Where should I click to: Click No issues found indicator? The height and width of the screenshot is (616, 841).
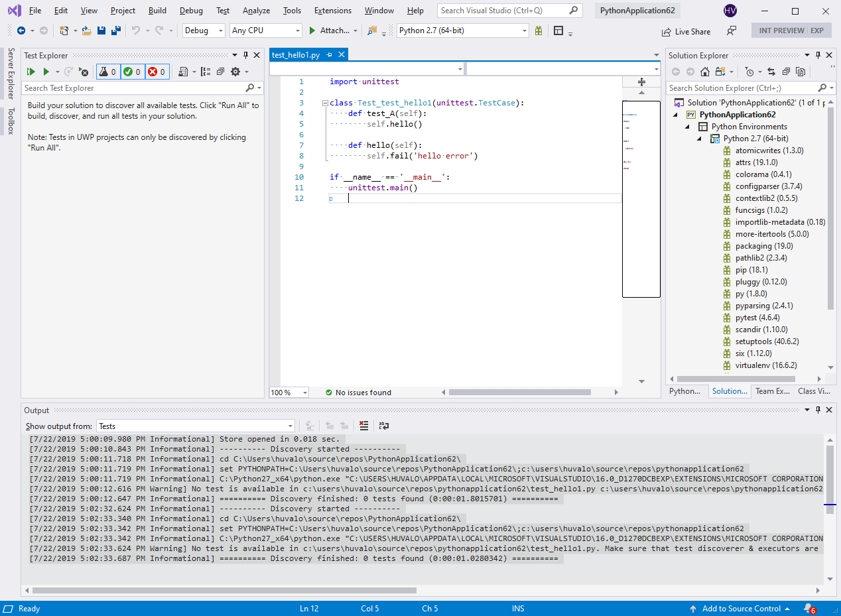[358, 393]
